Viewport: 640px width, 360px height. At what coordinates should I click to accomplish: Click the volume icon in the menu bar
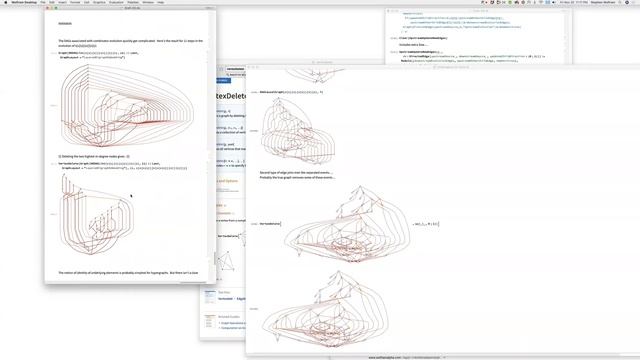[x=553, y=2]
